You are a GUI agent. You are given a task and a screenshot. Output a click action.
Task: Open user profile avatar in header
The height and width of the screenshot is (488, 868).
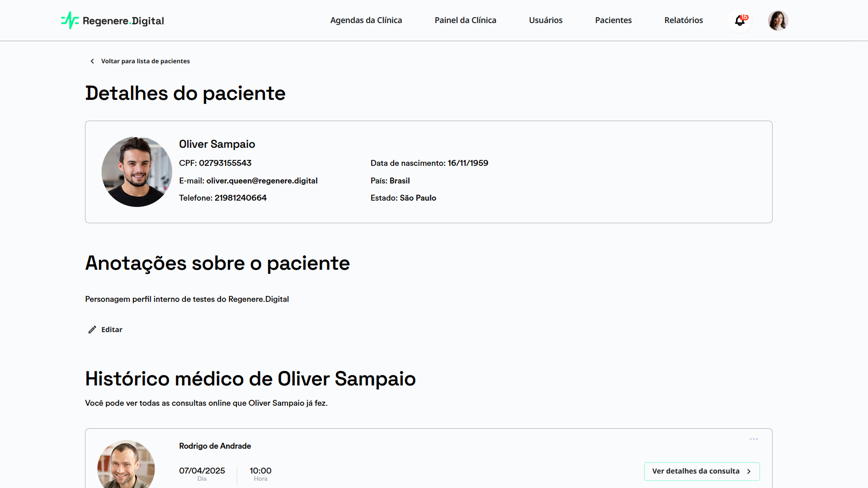[778, 20]
